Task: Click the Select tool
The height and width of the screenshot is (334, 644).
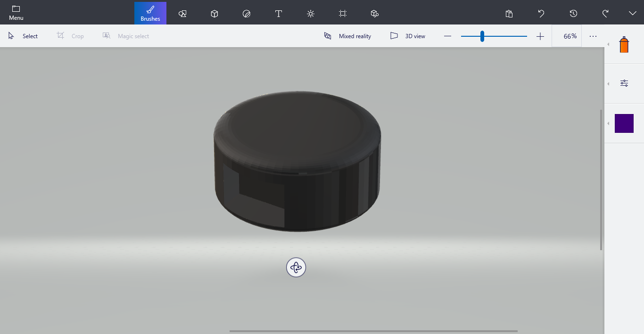Action: (x=23, y=36)
